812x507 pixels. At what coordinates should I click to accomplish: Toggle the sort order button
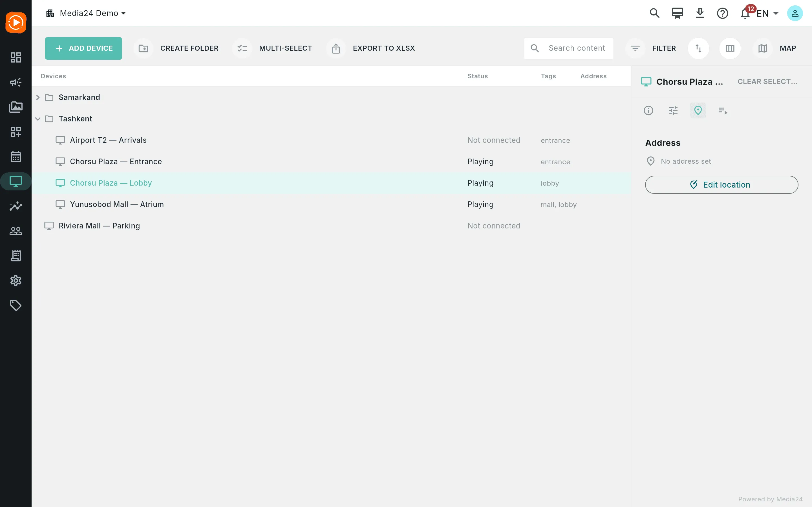(698, 48)
